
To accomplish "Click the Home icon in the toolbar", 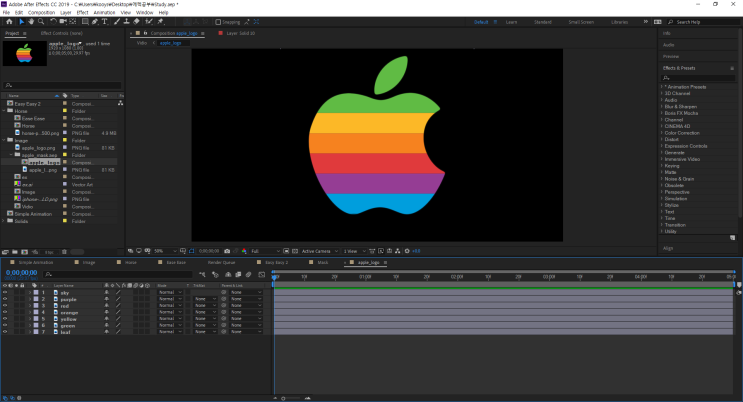I will coord(9,22).
